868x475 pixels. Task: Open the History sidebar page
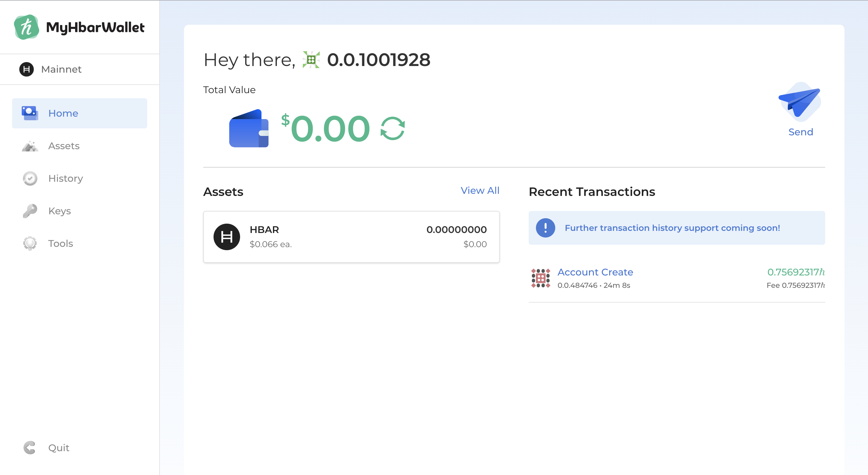point(65,178)
